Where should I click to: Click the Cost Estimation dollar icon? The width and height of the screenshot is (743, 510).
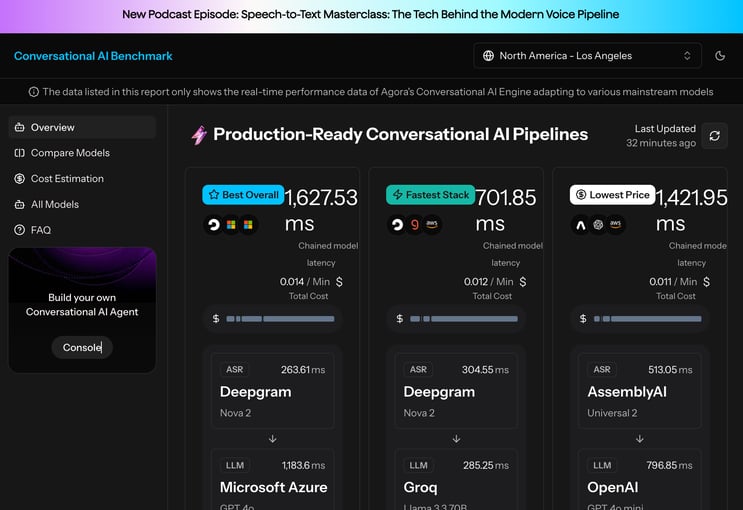(x=19, y=179)
